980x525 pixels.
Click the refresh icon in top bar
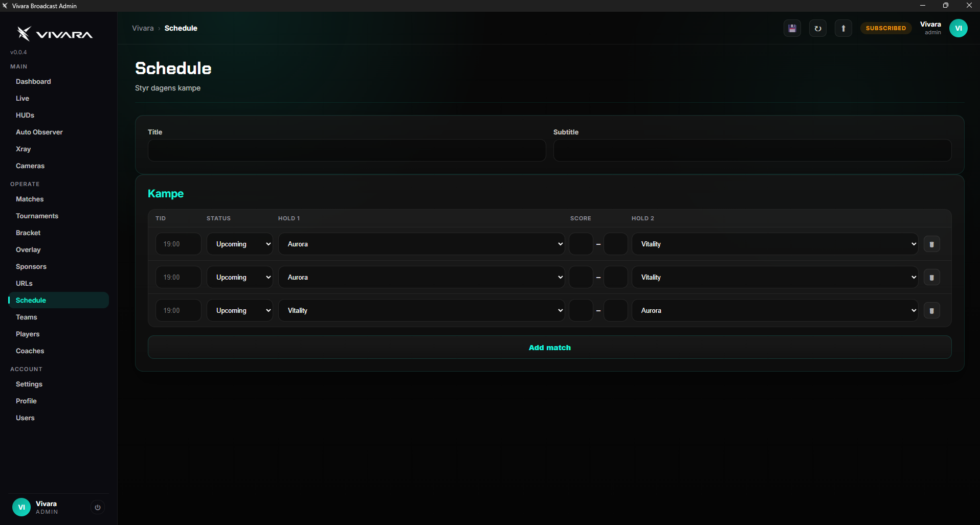pyautogui.click(x=818, y=28)
